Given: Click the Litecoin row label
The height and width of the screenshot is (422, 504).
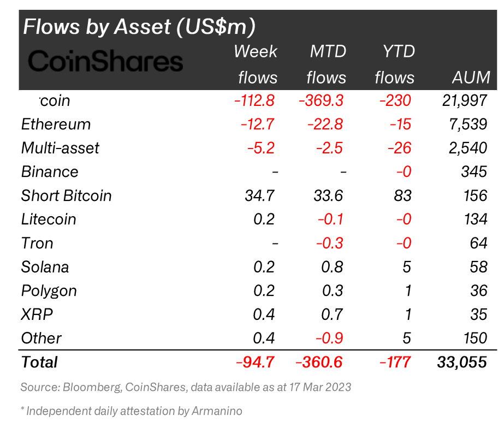Looking at the screenshot, I should (49, 219).
